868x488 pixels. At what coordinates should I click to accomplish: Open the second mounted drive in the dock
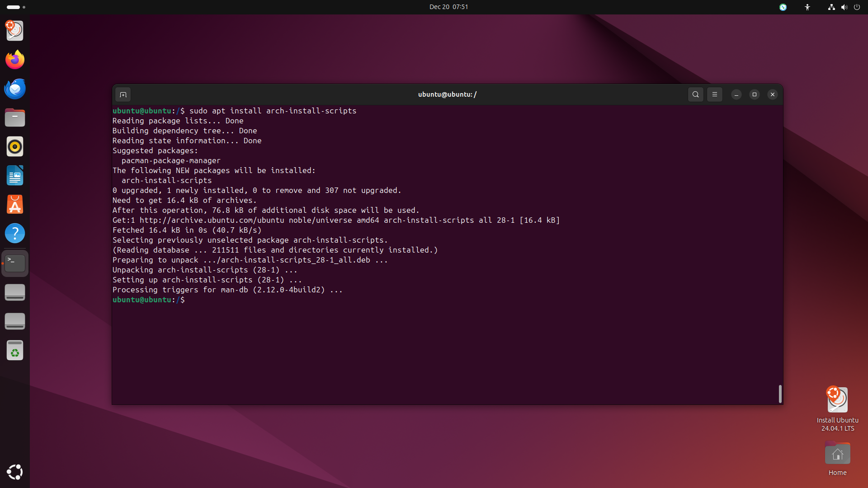(x=15, y=321)
